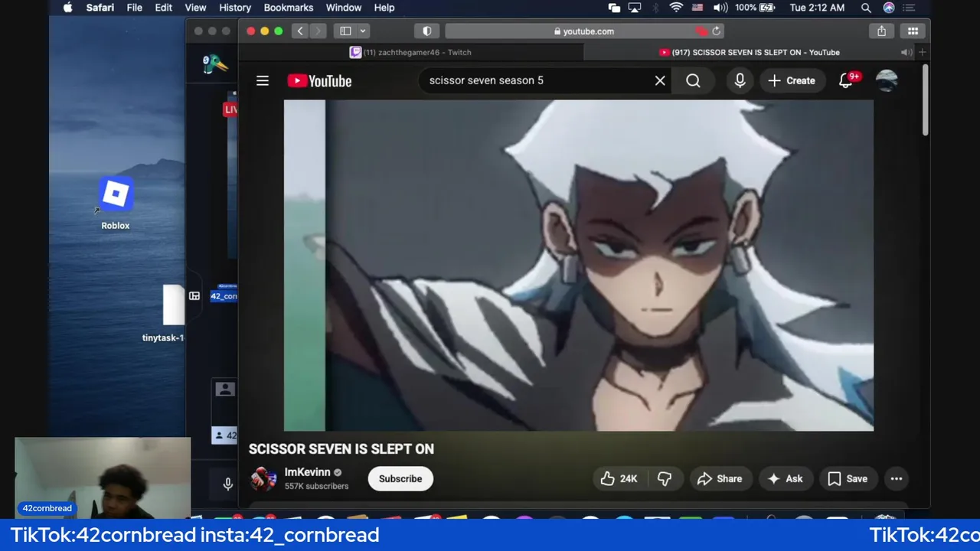
Task: Open ImKevinn channel avatar
Action: (x=263, y=478)
